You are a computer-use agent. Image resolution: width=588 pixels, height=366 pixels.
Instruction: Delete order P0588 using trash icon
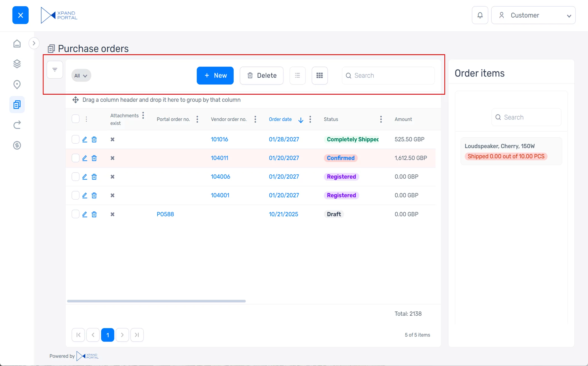click(x=94, y=214)
